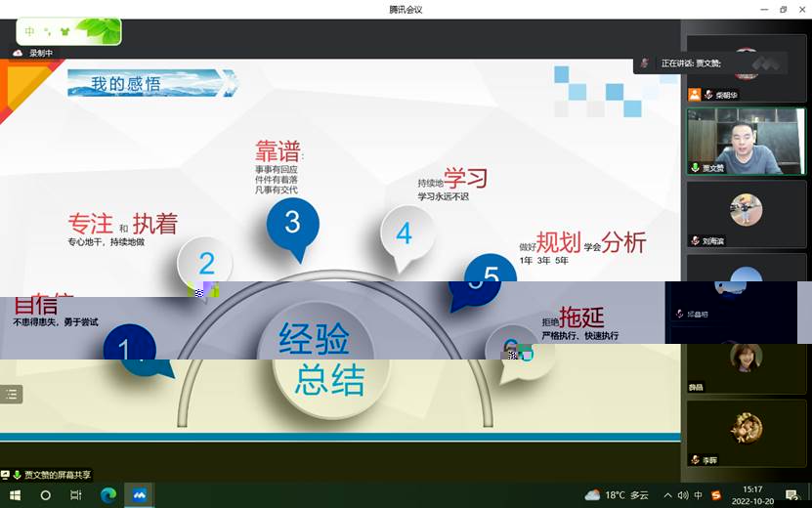Launch Microsoft Edge from the taskbar
The width and height of the screenshot is (812, 508).
click(108, 495)
